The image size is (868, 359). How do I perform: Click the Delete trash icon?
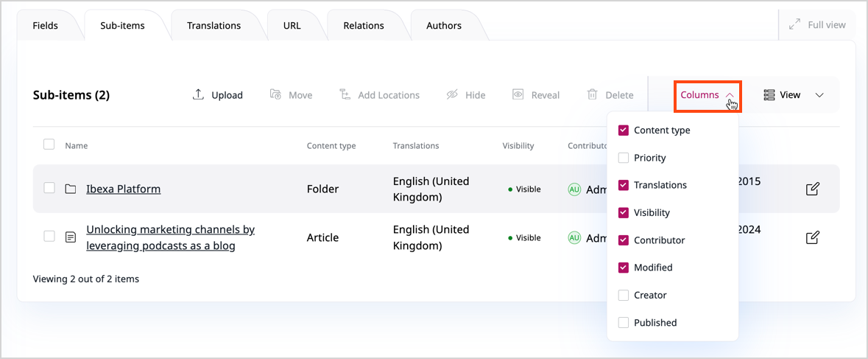[x=592, y=94]
